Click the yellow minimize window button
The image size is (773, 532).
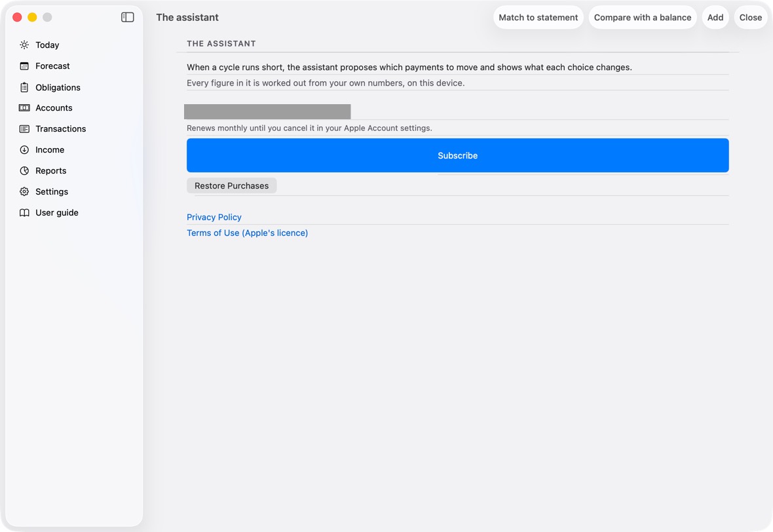pyautogui.click(x=32, y=17)
